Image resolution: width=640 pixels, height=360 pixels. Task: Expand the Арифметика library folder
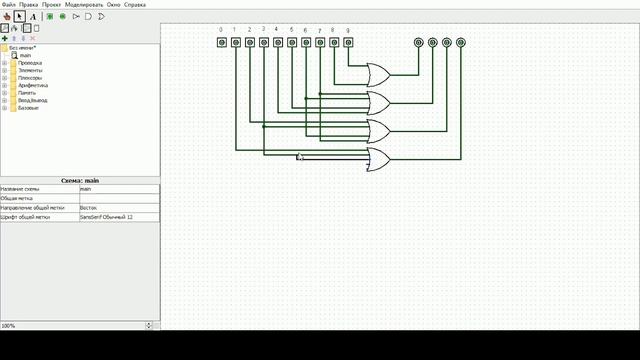click(4, 85)
